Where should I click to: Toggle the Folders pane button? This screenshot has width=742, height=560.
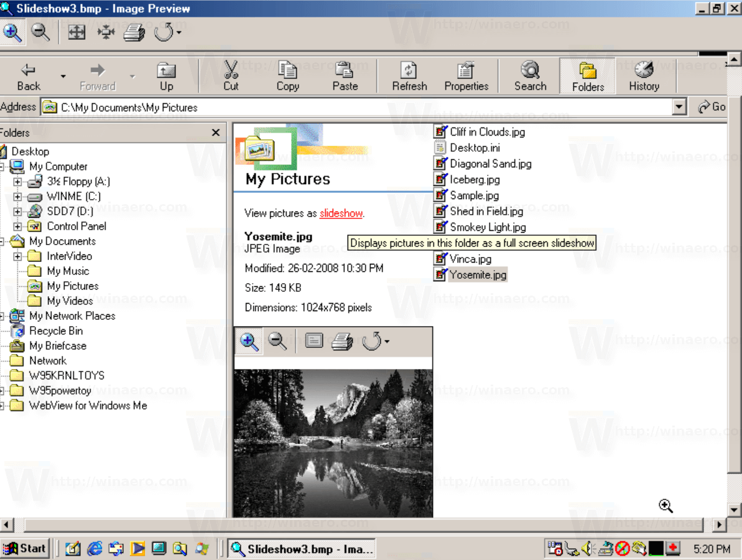pyautogui.click(x=587, y=75)
